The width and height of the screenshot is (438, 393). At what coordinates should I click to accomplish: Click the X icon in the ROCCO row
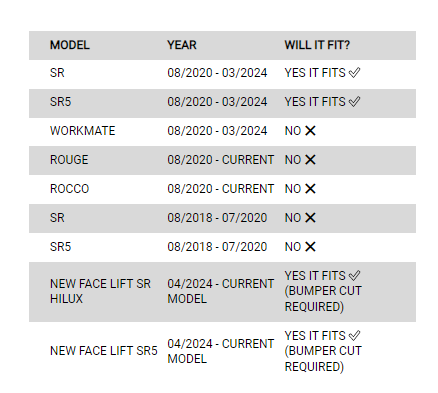point(310,189)
